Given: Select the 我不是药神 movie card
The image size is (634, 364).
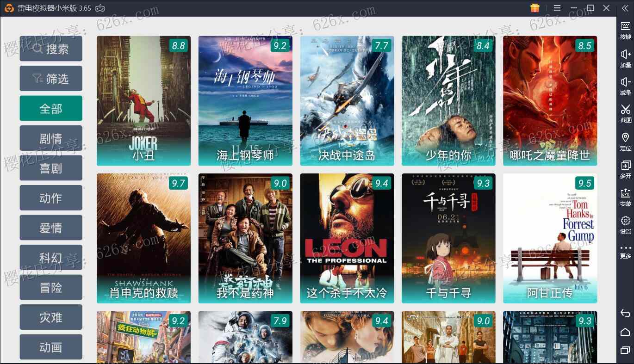Looking at the screenshot, I should pyautogui.click(x=245, y=238).
